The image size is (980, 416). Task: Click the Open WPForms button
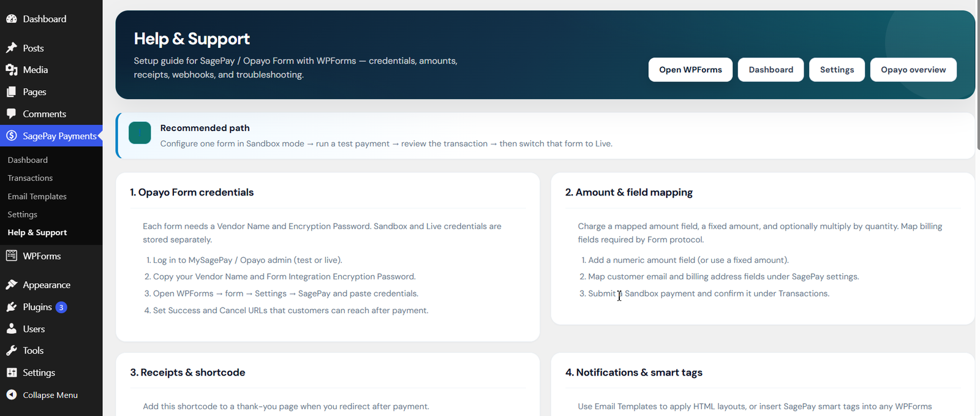point(690,70)
